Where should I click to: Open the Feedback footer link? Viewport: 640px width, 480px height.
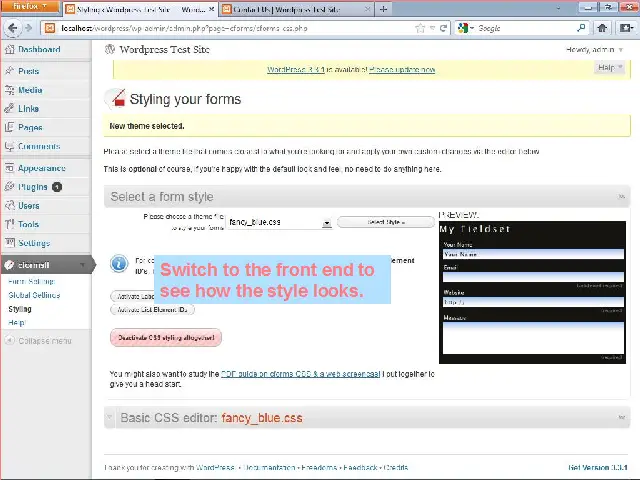360,467
